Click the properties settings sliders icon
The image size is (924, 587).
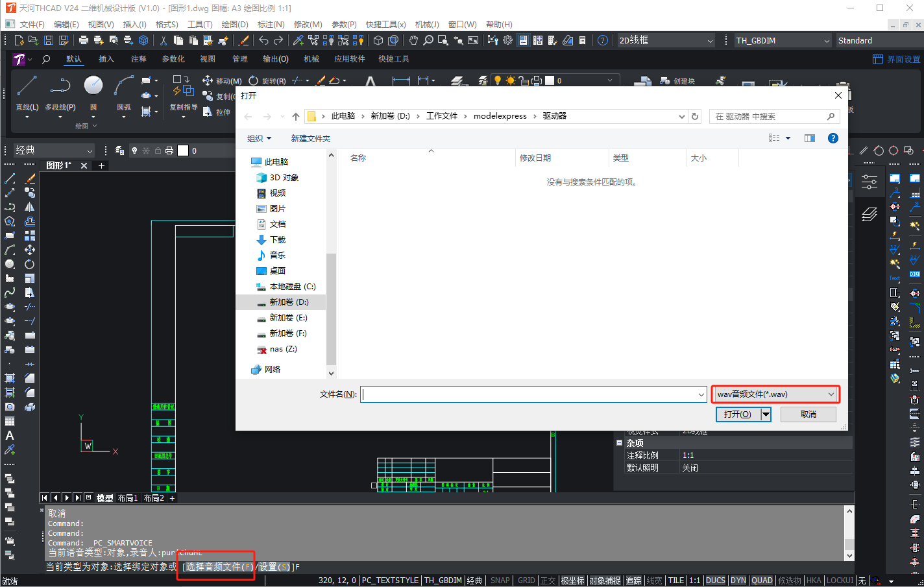tap(869, 182)
